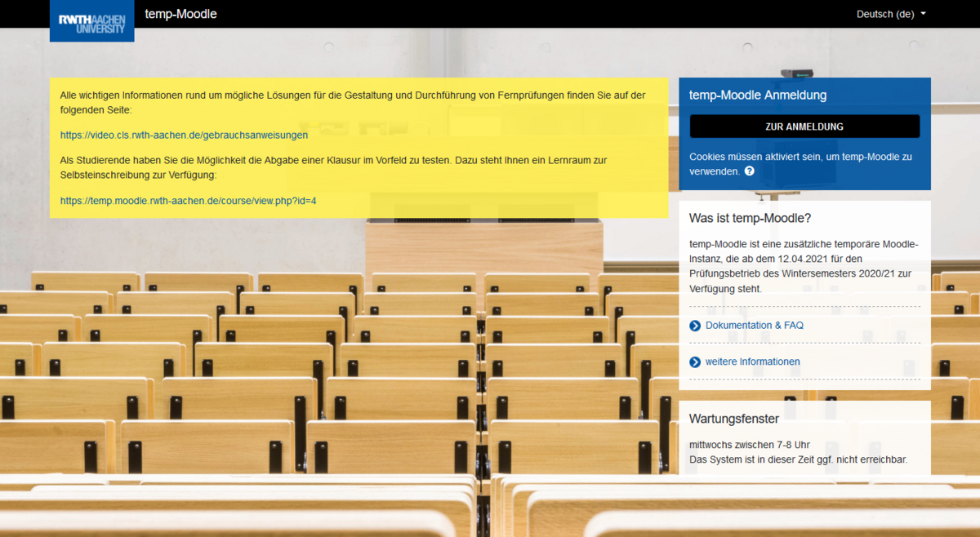This screenshot has width=980, height=537.
Task: Click the text mittwochs zwischen 7-8 Uhr
Action: coord(750,445)
